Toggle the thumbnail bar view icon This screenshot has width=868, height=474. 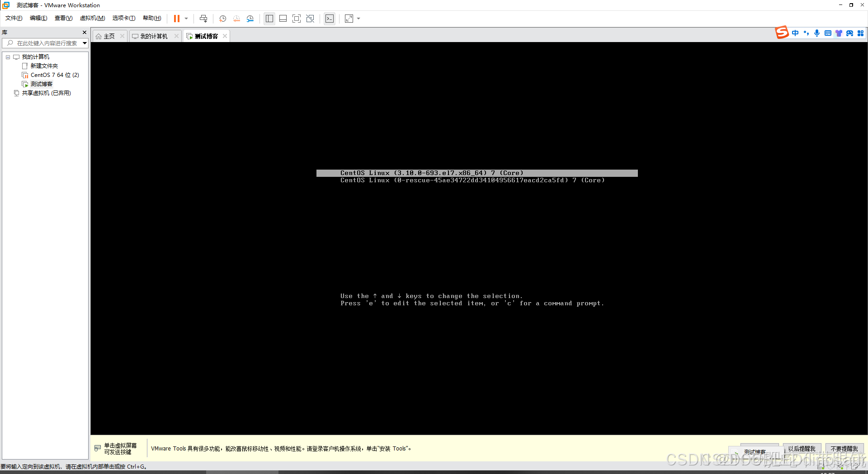(283, 19)
